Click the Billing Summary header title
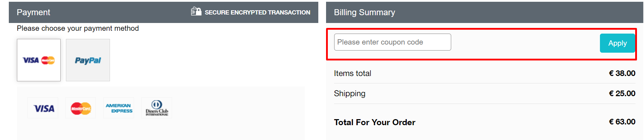644x140 pixels. [x=364, y=12]
